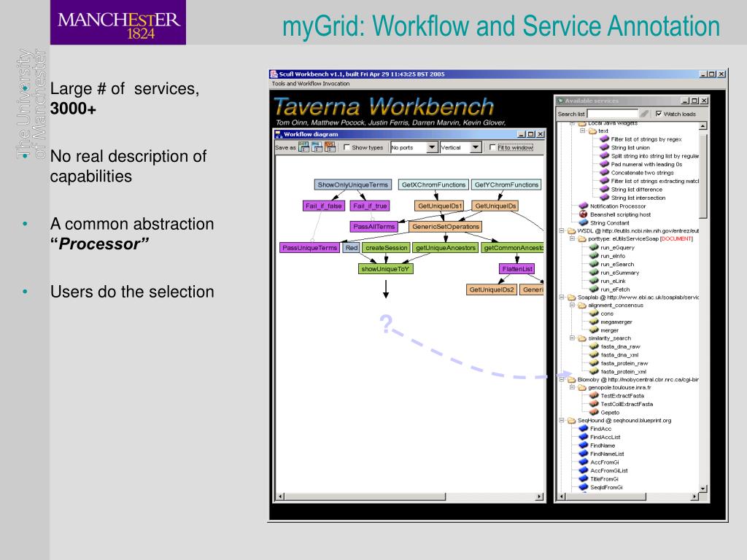Select the String list difference row

click(x=631, y=189)
